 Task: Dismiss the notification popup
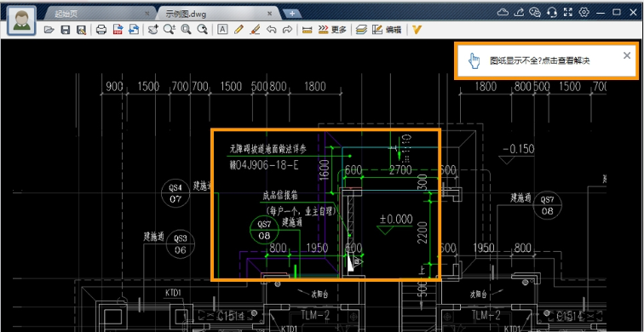point(627,56)
